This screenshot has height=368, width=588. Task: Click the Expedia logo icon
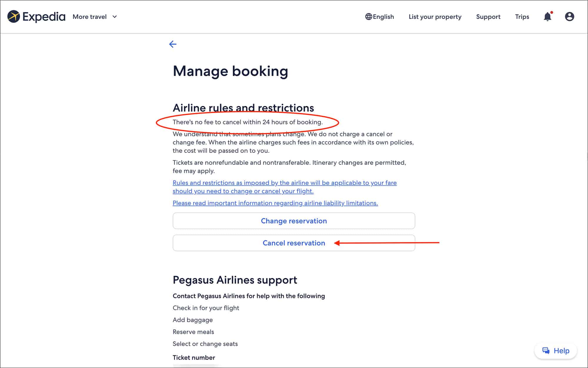(14, 16)
